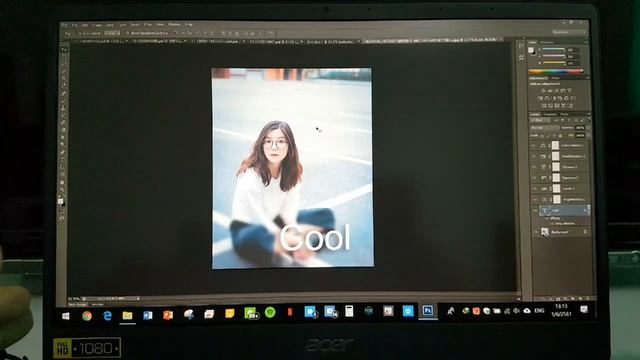Open the Color panel flyout menu
The width and height of the screenshot is (640, 360).
586,42
